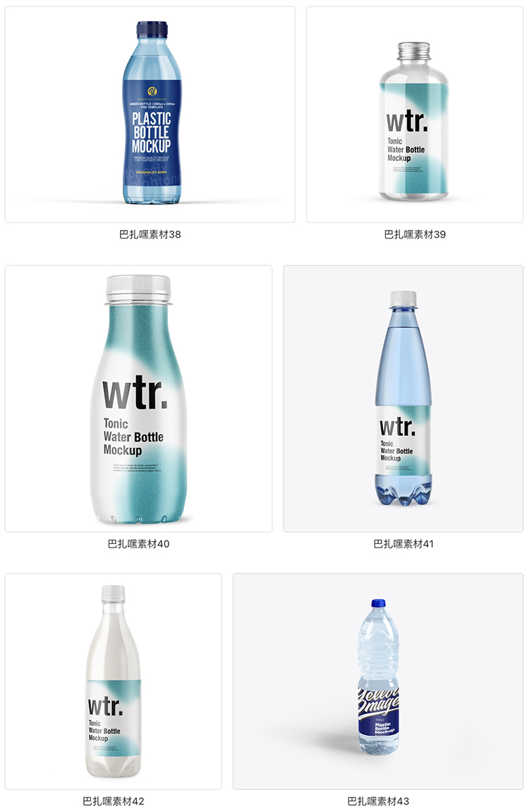Click the caption 巴扎嘿素材41

point(403,544)
